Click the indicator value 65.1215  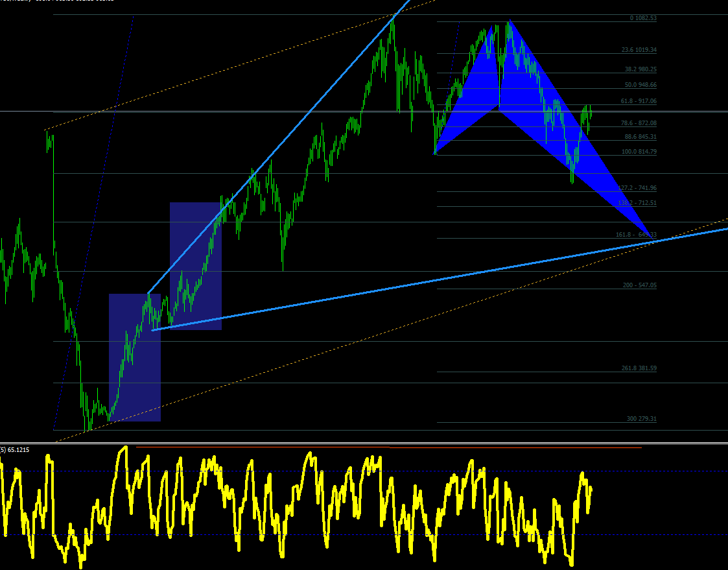pos(18,449)
